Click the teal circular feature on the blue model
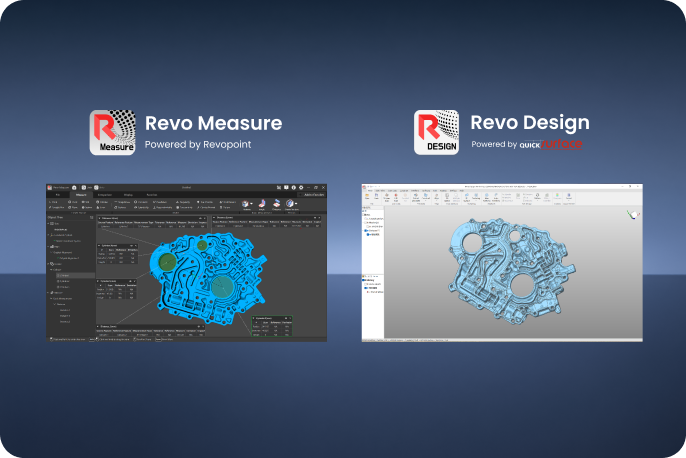This screenshot has height=458, width=686. pyautogui.click(x=222, y=287)
